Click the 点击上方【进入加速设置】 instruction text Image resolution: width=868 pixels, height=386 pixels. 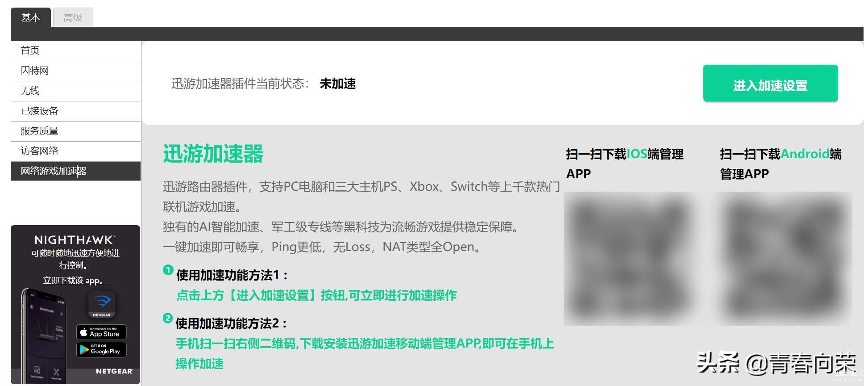point(316,295)
